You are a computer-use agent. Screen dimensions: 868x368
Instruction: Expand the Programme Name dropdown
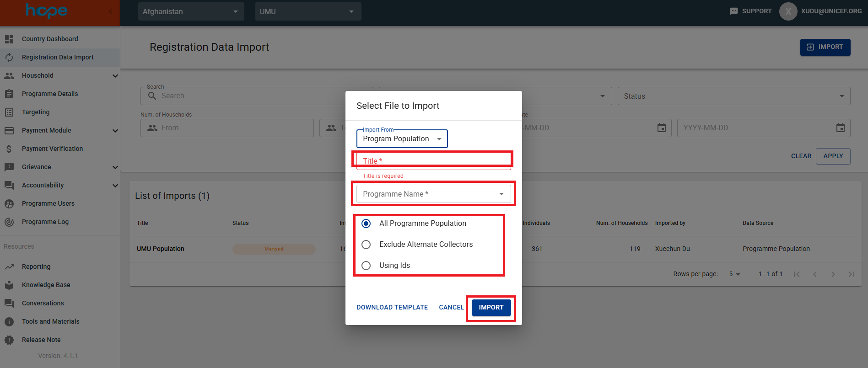pos(433,194)
